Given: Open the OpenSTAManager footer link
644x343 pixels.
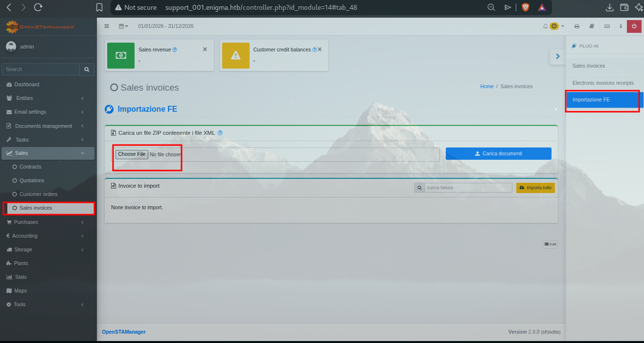Looking at the screenshot, I should tap(124, 332).
